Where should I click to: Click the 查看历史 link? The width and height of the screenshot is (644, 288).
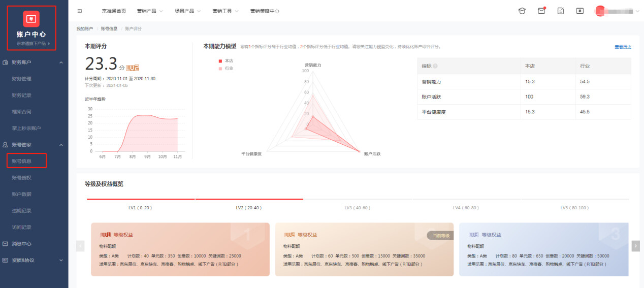pos(623,47)
